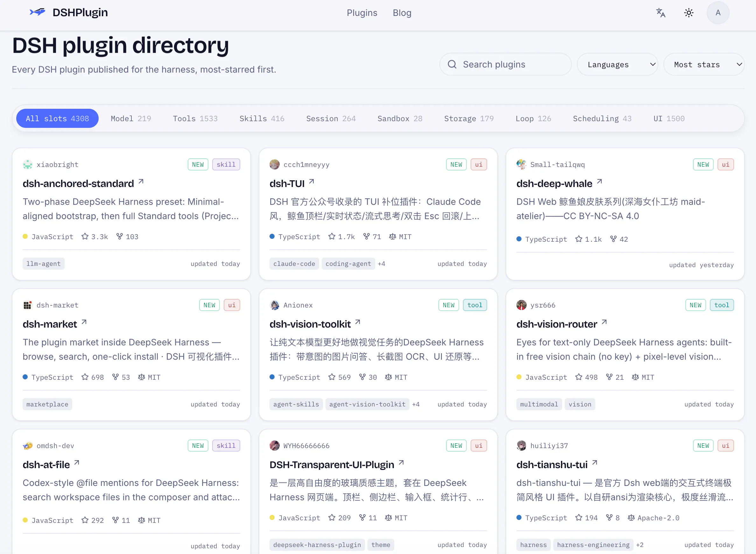756x554 pixels.
Task: Click the license scale icon on dsh-market card
Action: [x=141, y=377]
